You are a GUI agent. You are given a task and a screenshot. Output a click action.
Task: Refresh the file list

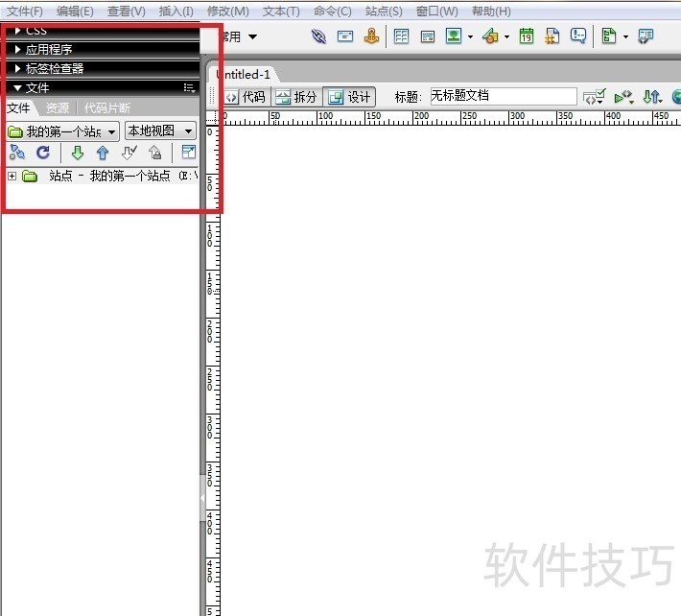click(43, 153)
